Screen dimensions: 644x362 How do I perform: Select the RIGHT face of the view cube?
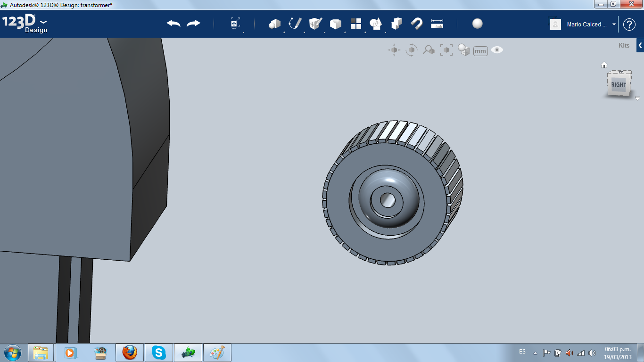pyautogui.click(x=619, y=85)
